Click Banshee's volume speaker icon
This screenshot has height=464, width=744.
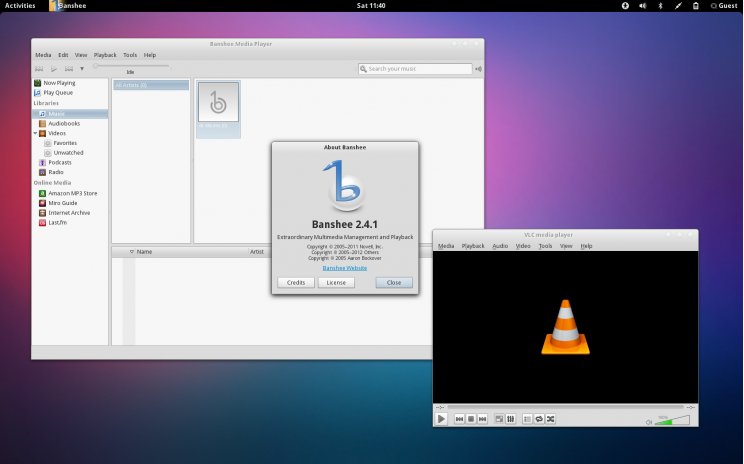(478, 69)
